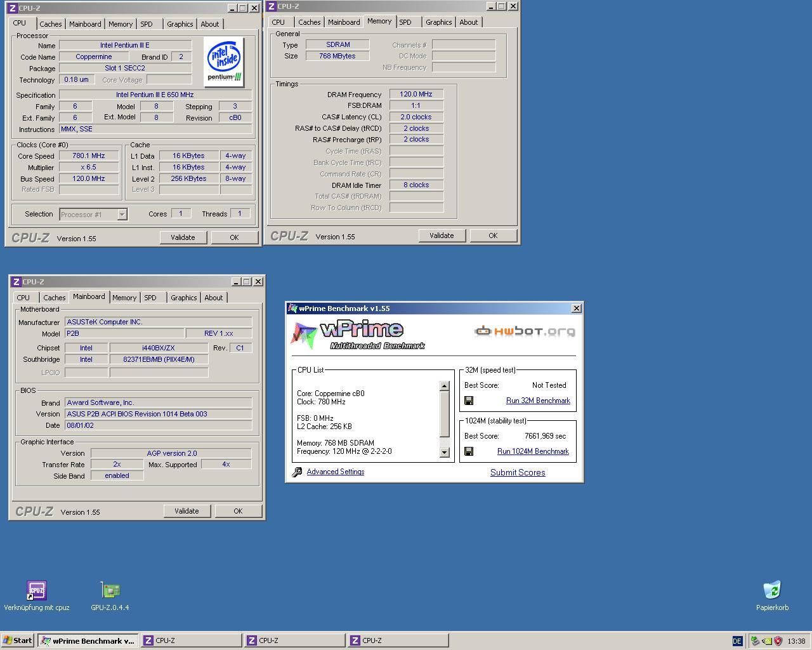
Task: Close the wPrime Benchmark window
Action: pyautogui.click(x=576, y=308)
